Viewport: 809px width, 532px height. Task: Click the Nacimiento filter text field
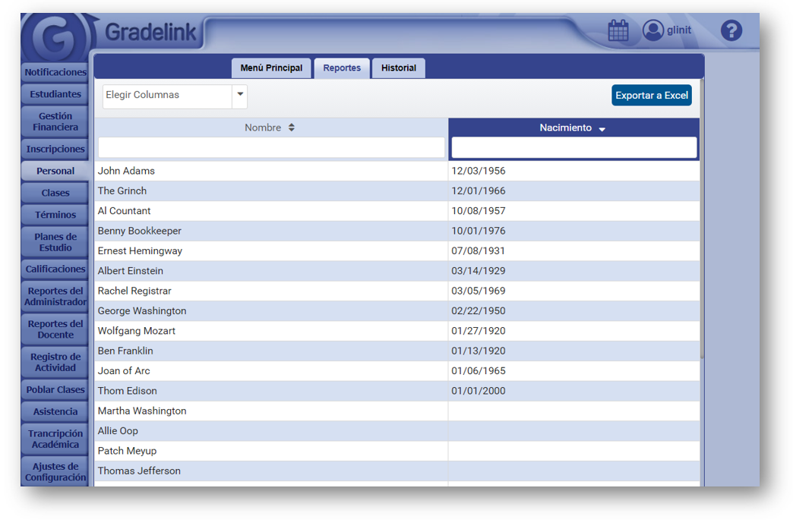(574, 148)
